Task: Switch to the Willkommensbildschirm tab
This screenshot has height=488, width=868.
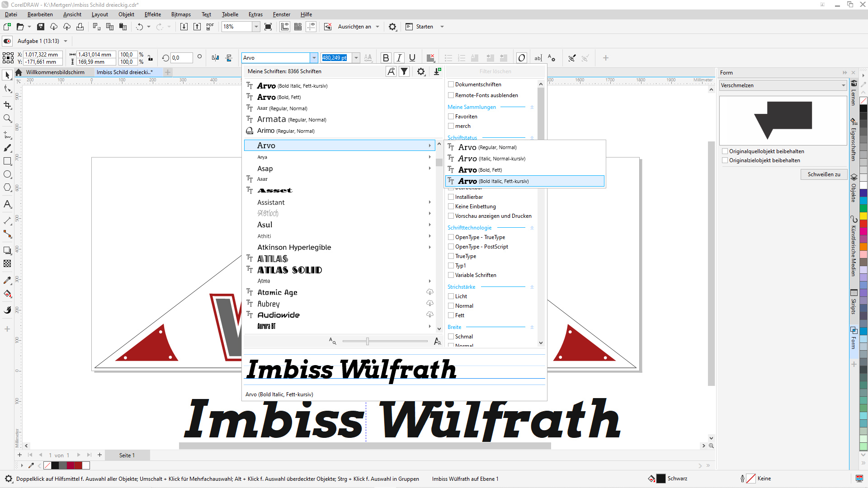Action: (x=55, y=72)
